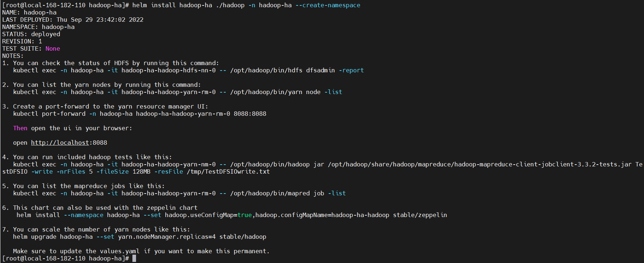Click the '-nrFiles' option

pyautogui.click(x=71, y=171)
